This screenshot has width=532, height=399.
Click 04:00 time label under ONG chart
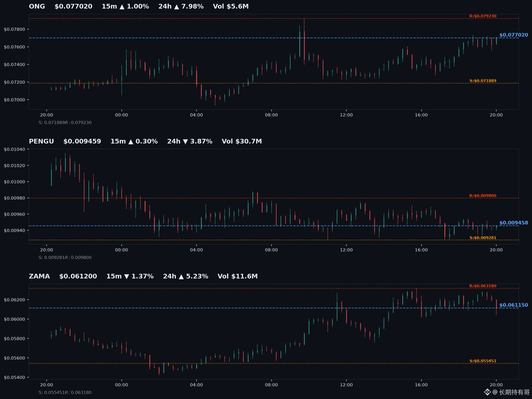click(x=196, y=115)
